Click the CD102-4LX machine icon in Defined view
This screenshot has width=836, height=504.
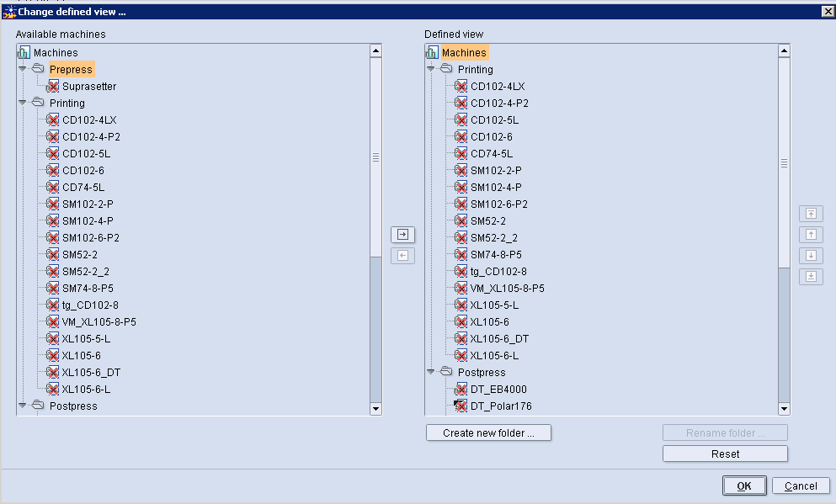point(461,86)
